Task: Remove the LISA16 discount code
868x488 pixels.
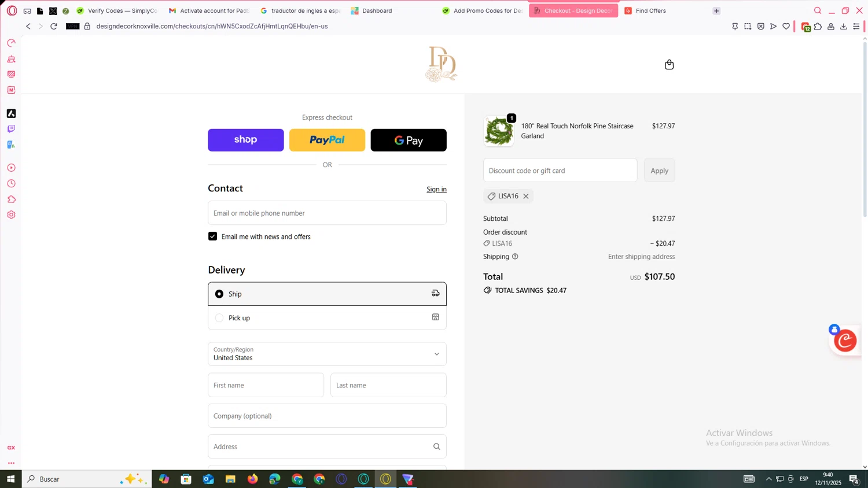Action: click(x=526, y=197)
